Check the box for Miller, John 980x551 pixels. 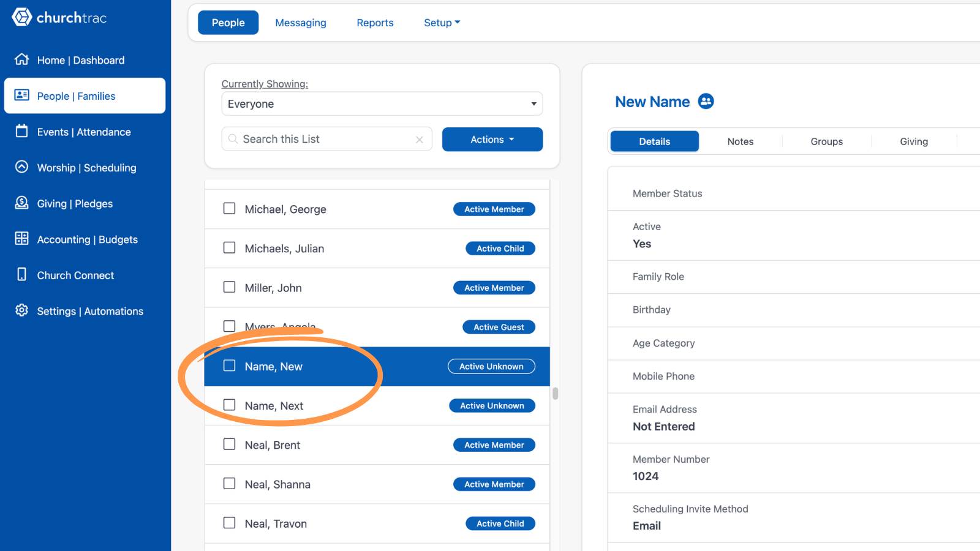coord(229,287)
